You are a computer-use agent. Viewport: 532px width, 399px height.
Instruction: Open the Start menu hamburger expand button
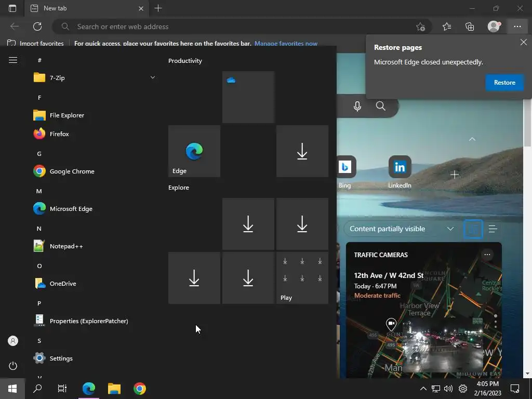(x=13, y=60)
